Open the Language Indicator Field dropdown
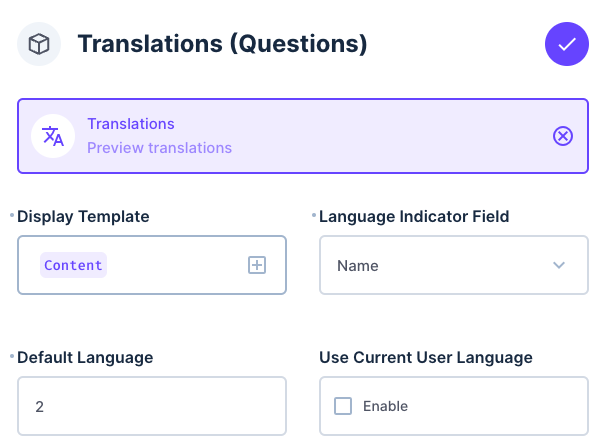609x446 pixels. 454,265
